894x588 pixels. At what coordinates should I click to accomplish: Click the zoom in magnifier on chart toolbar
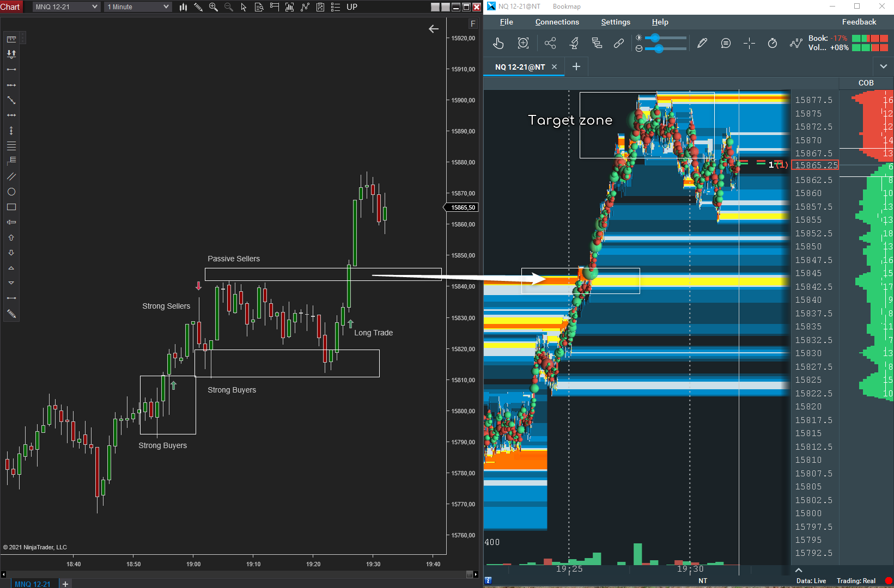(x=214, y=7)
